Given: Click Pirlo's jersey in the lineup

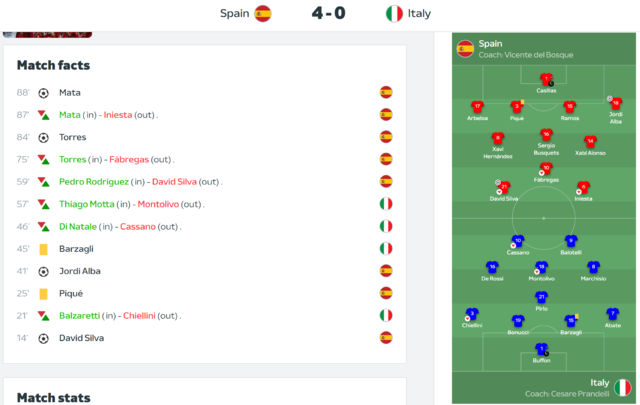Looking at the screenshot, I should [x=542, y=297].
